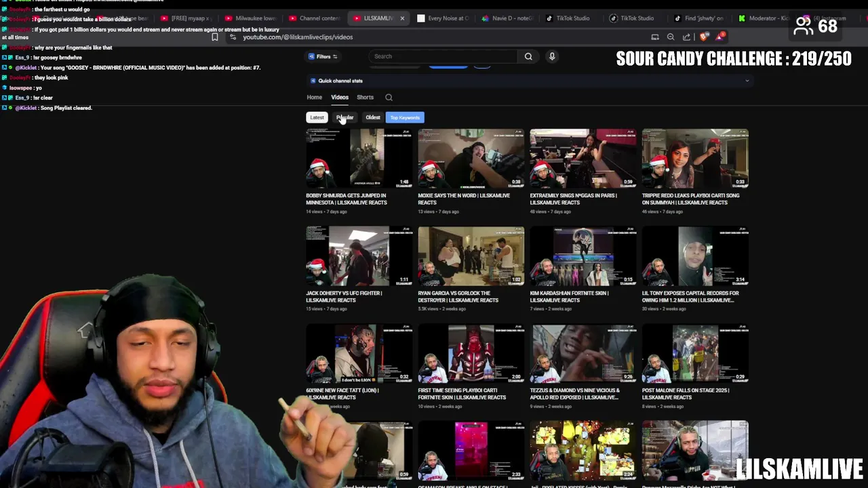868x488 pixels.
Task: Focus the YouTube Search field
Action: point(444,56)
